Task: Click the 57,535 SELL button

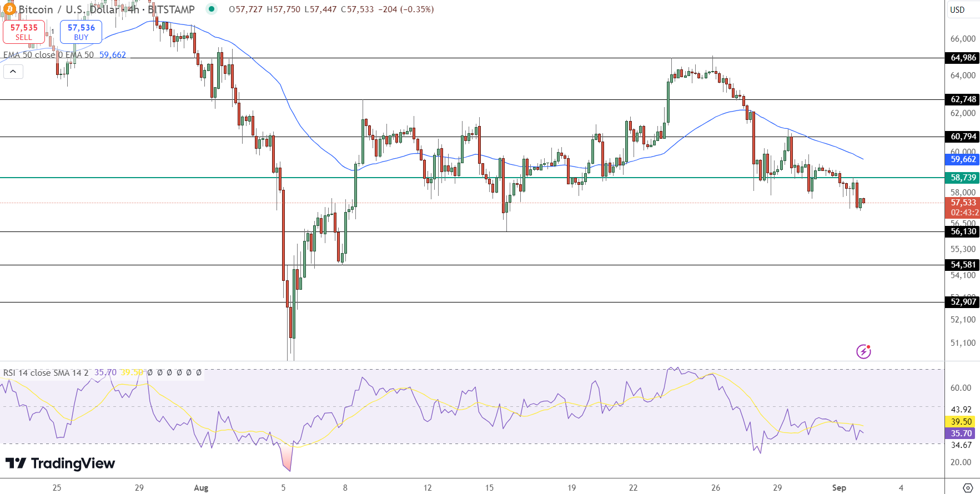Action: (24, 32)
